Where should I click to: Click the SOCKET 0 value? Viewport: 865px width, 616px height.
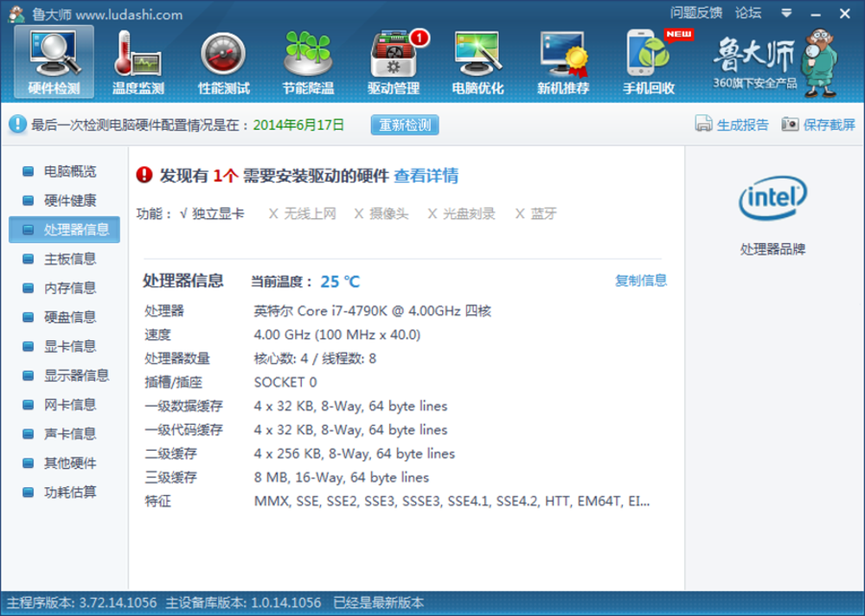pos(285,382)
